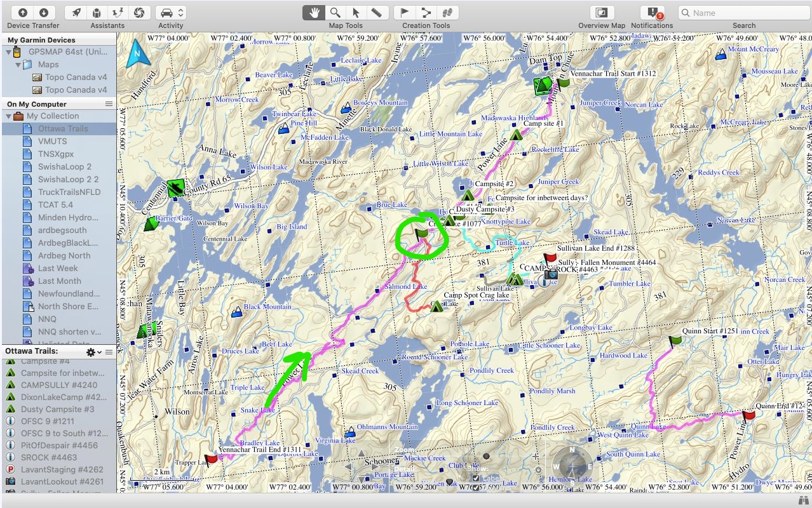The height and width of the screenshot is (508, 812).
Task: Select the TruckTrailsNFLD list
Action: tap(58, 192)
